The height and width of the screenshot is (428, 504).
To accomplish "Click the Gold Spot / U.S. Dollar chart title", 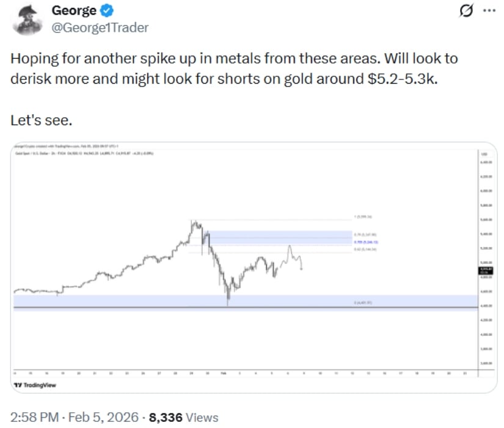I will 37,153.
